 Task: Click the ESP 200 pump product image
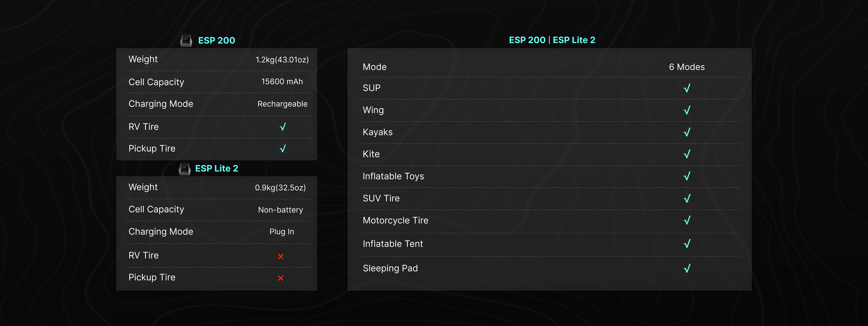[x=186, y=41]
